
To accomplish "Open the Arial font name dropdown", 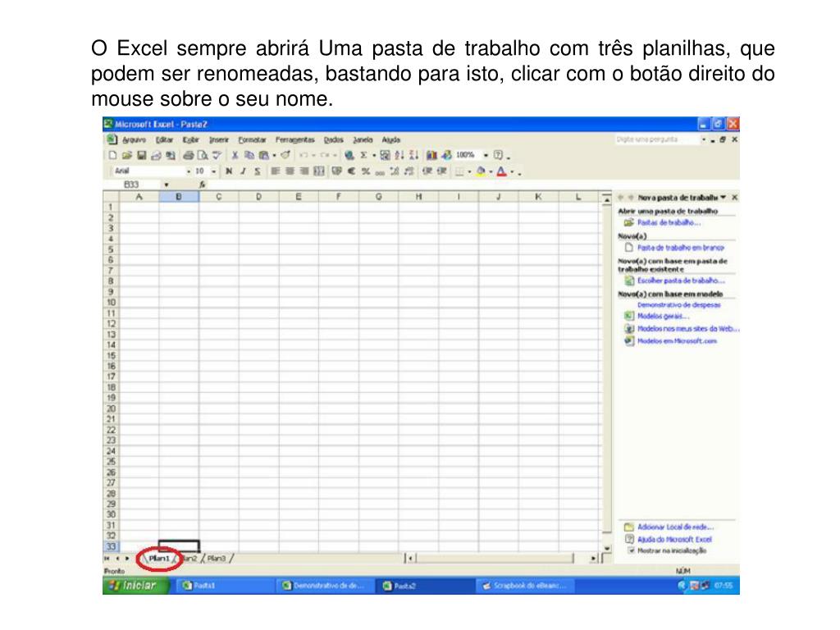I will [x=189, y=171].
